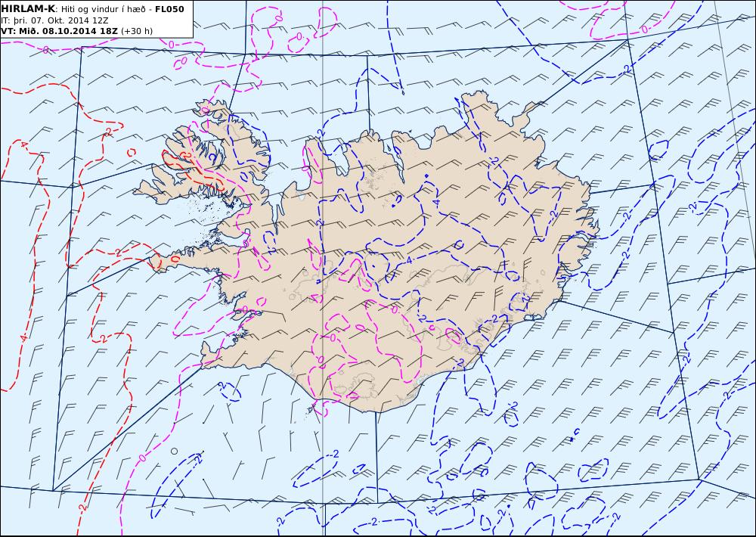Click the initial time 'IT: þri. 07. Okt. 2014 12Z'
The image size is (756, 537).
(x=54, y=20)
